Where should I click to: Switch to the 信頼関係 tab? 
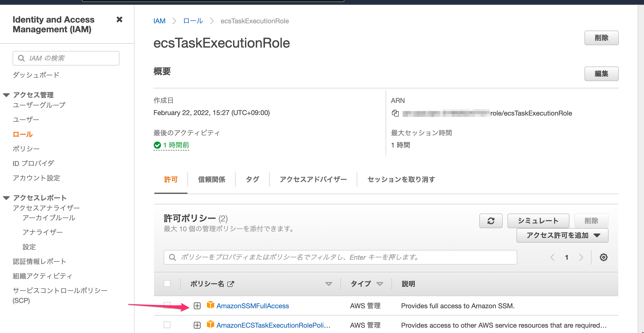tap(211, 179)
